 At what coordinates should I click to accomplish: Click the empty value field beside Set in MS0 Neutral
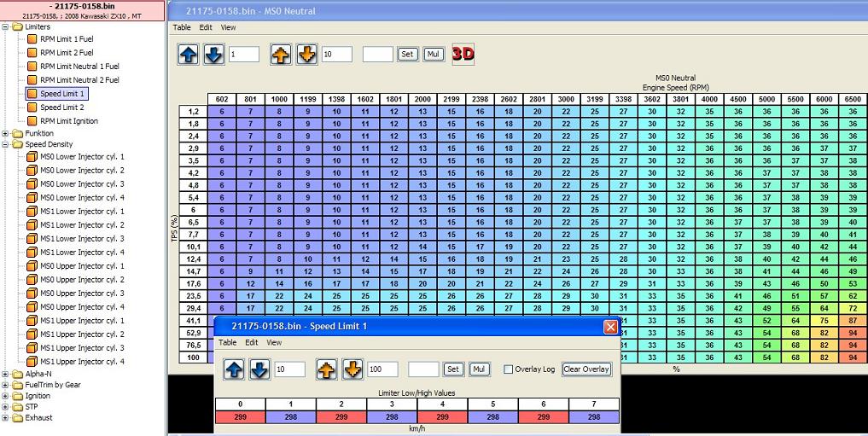pyautogui.click(x=377, y=54)
